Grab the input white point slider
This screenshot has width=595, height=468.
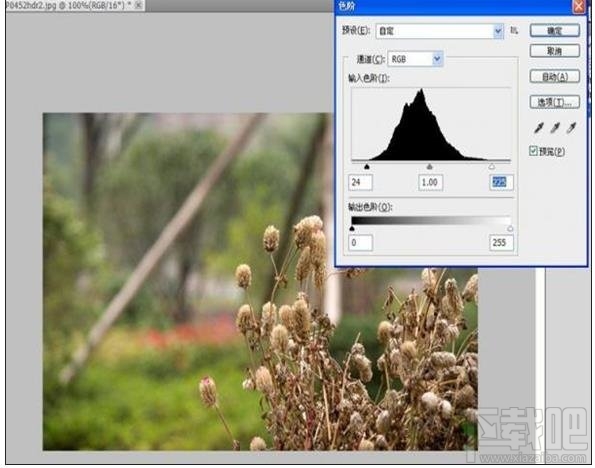point(492,167)
